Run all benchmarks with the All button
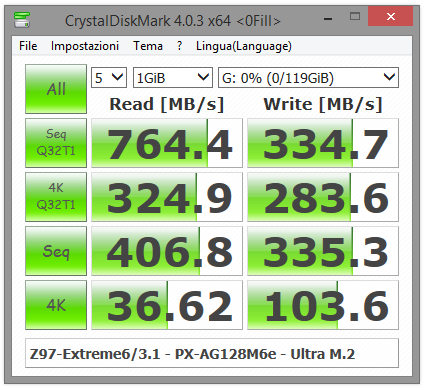Screen dimensions: 425x390 point(56,89)
